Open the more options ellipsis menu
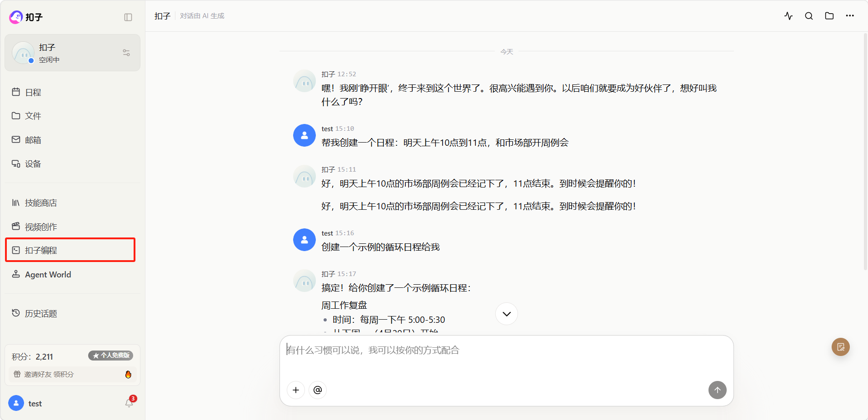Viewport: 868px width, 420px height. click(x=850, y=16)
